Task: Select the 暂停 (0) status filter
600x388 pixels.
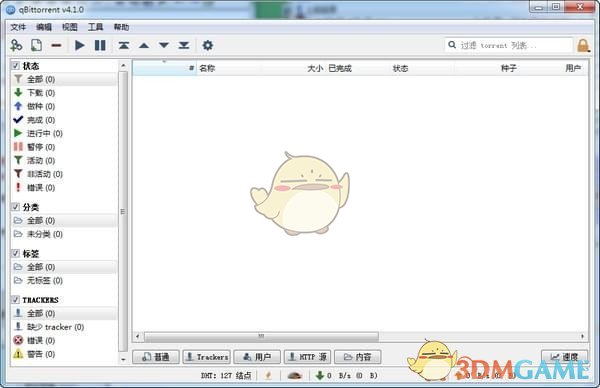Action: (x=64, y=147)
